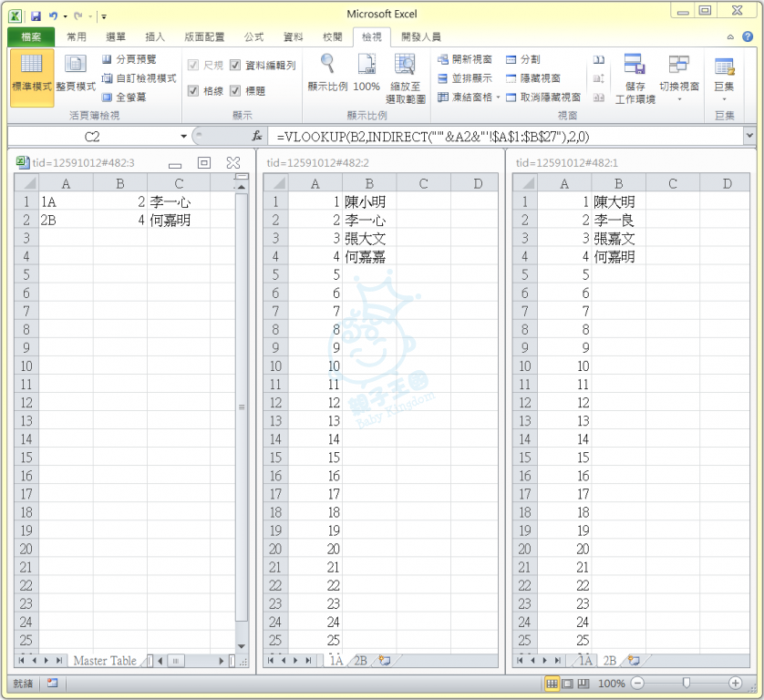Select the Master Table sheet tab
The height and width of the screenshot is (700, 764).
[105, 661]
